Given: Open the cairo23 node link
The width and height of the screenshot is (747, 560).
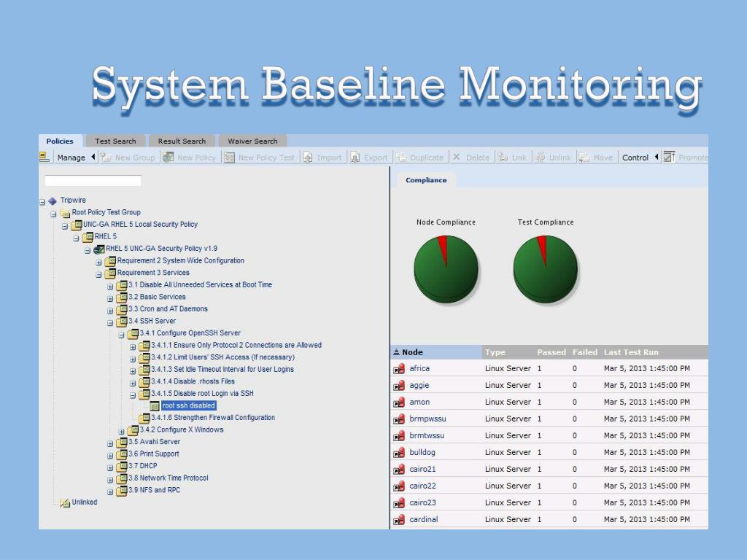Looking at the screenshot, I should click(422, 503).
